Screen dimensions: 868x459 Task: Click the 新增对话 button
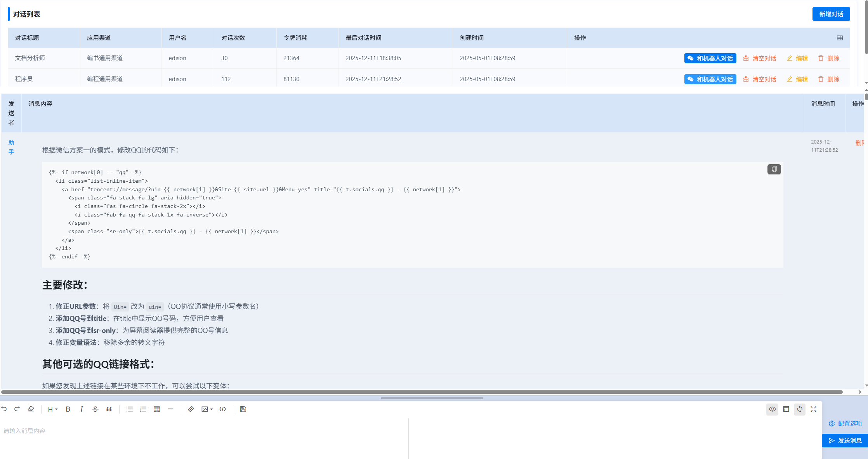831,14
